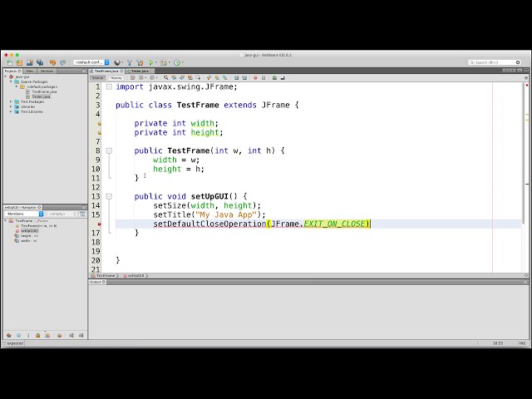Select Tester.java in the Projects tree
The image size is (532, 399).
41,96
